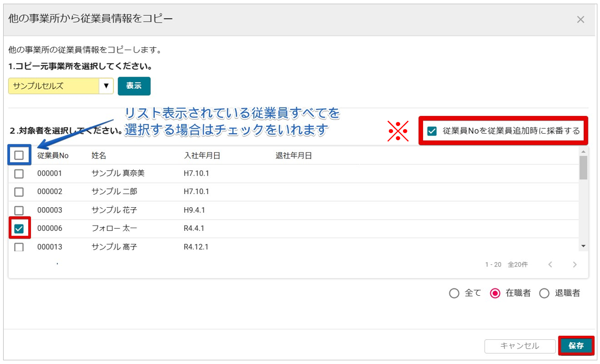Click the 入社年月日 column header
Screen dimensions: 600x364
coord(202,156)
